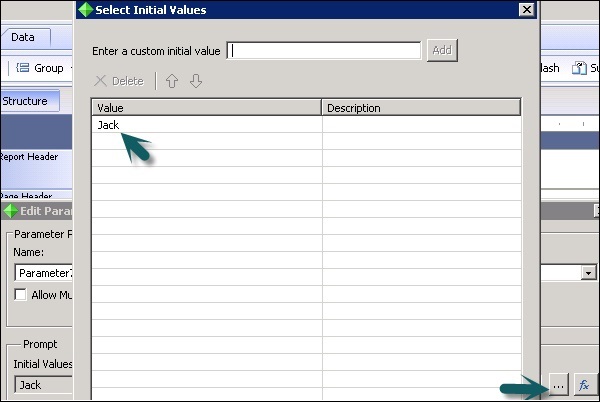
Task: Move selected value up with up arrow
Action: click(172, 81)
